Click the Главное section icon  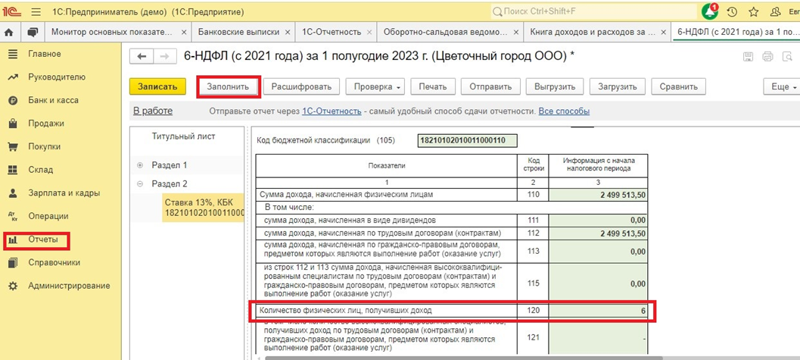(13, 54)
